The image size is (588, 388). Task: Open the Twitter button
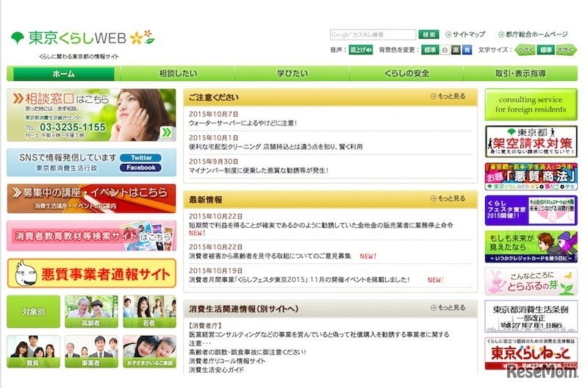point(140,158)
